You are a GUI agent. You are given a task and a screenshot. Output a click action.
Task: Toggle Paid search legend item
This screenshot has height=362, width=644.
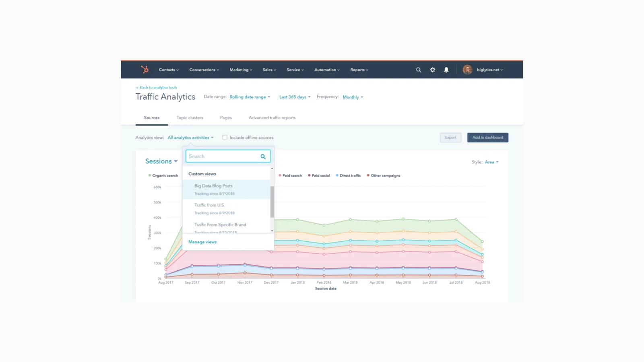pyautogui.click(x=290, y=176)
